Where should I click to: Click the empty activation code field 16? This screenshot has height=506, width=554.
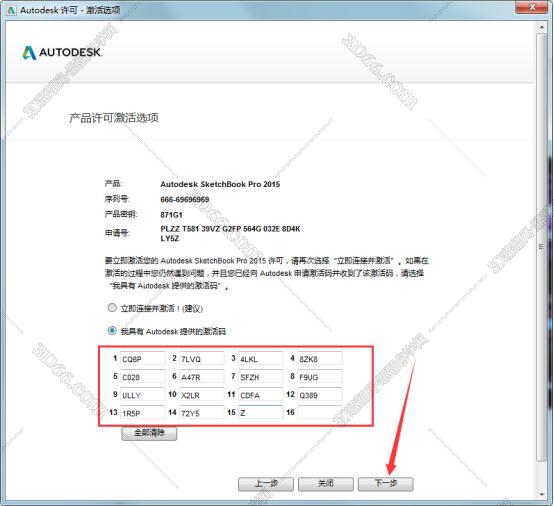coord(320,412)
